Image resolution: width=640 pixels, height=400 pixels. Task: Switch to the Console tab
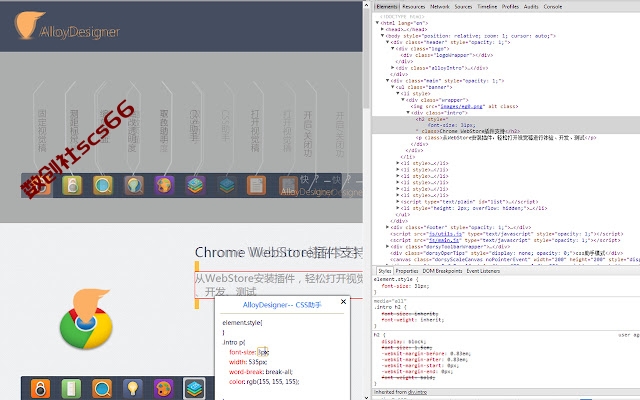coord(553,7)
